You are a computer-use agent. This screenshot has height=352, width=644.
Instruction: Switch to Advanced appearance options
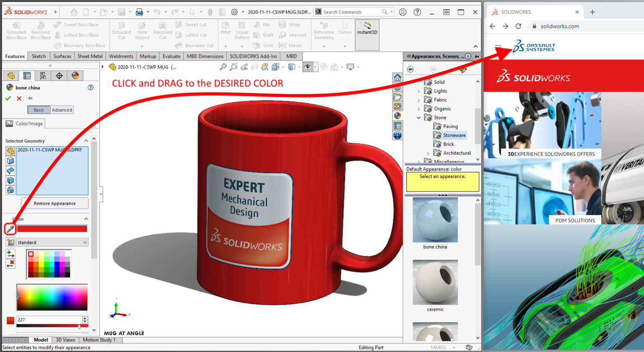(x=62, y=109)
